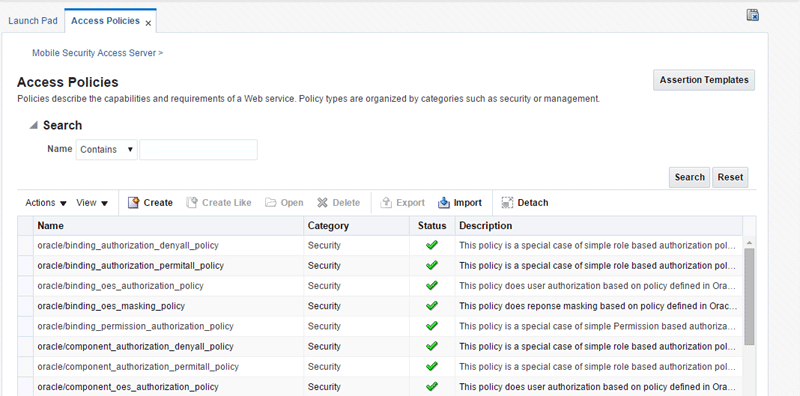Click the scrollbar up arrow of the table
Viewport: 800px width, 396px height.
pyautogui.click(x=749, y=243)
